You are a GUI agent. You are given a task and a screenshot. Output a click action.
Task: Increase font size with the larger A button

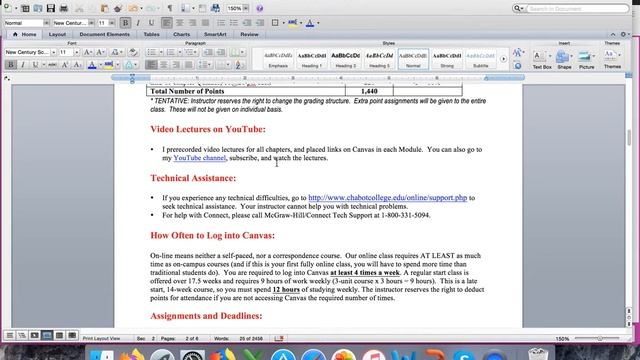click(x=87, y=52)
